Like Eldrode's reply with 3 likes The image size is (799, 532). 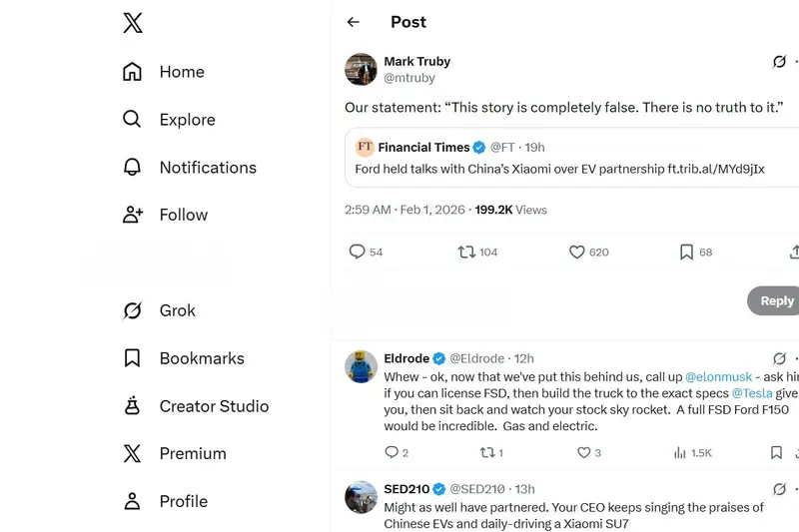(x=584, y=453)
